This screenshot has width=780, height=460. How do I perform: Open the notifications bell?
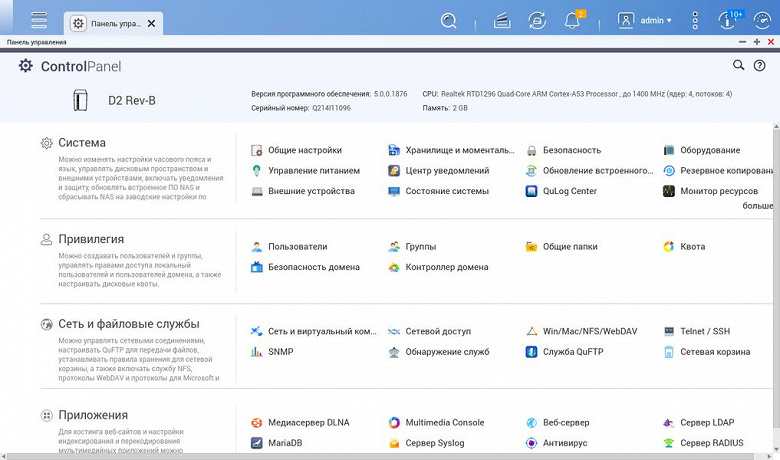point(572,20)
